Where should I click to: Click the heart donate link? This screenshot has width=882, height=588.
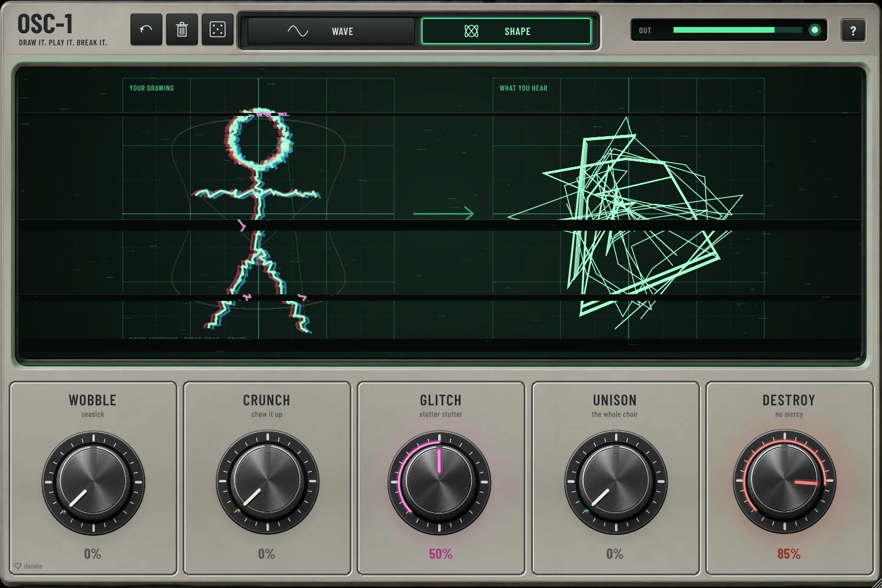(28, 566)
